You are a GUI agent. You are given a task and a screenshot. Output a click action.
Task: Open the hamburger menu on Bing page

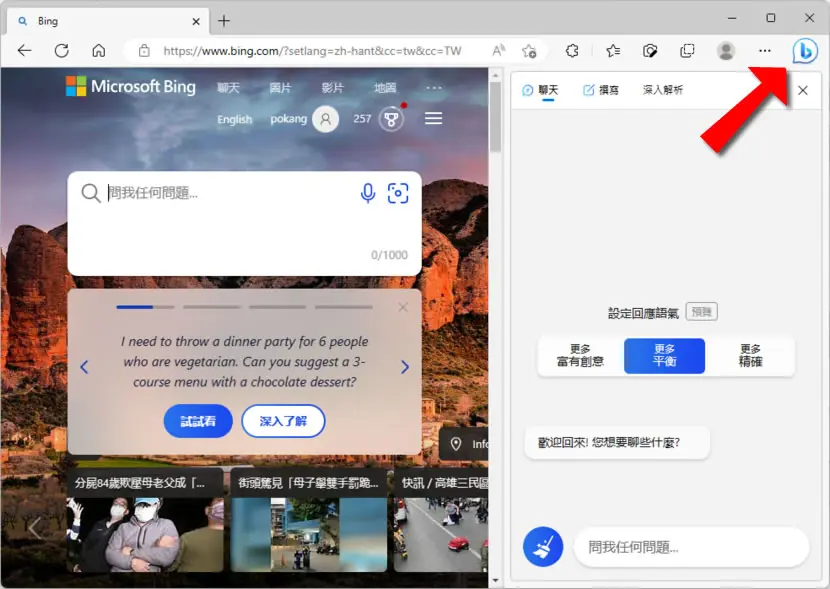click(434, 119)
